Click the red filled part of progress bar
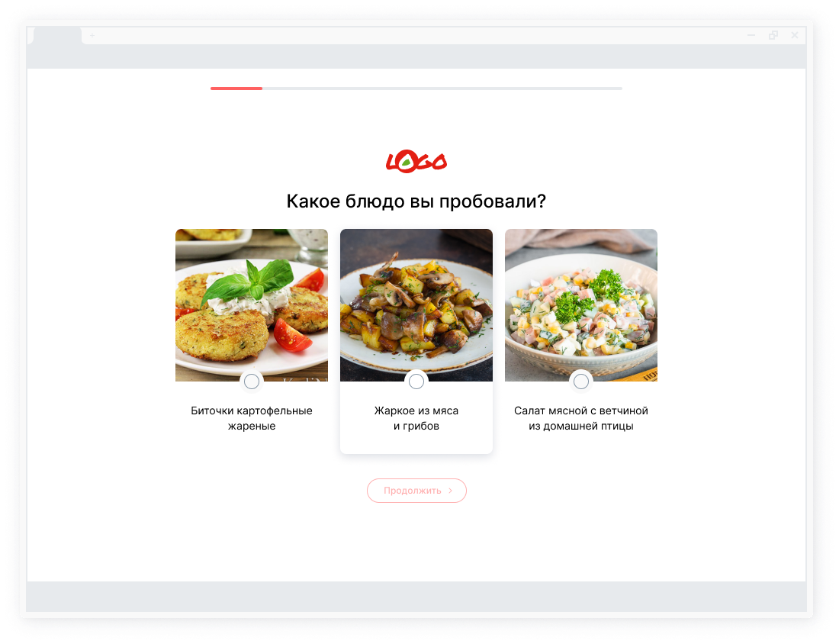The width and height of the screenshot is (839, 644). click(x=236, y=89)
